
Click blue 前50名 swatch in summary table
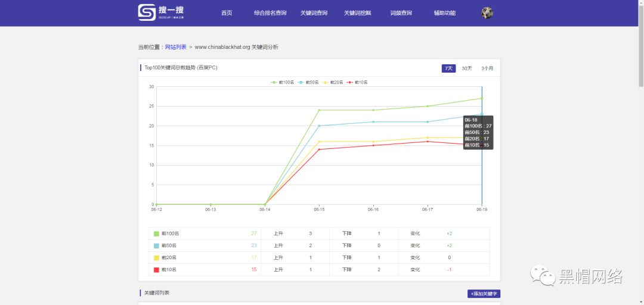tap(156, 245)
